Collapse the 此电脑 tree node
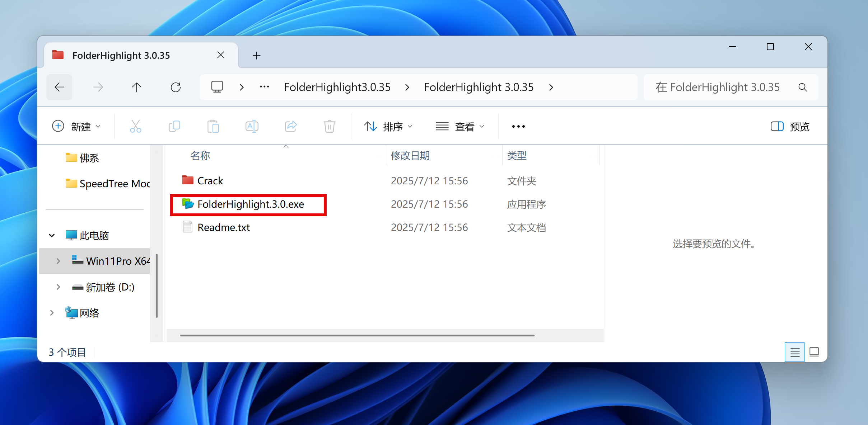This screenshot has height=425, width=868. point(52,235)
